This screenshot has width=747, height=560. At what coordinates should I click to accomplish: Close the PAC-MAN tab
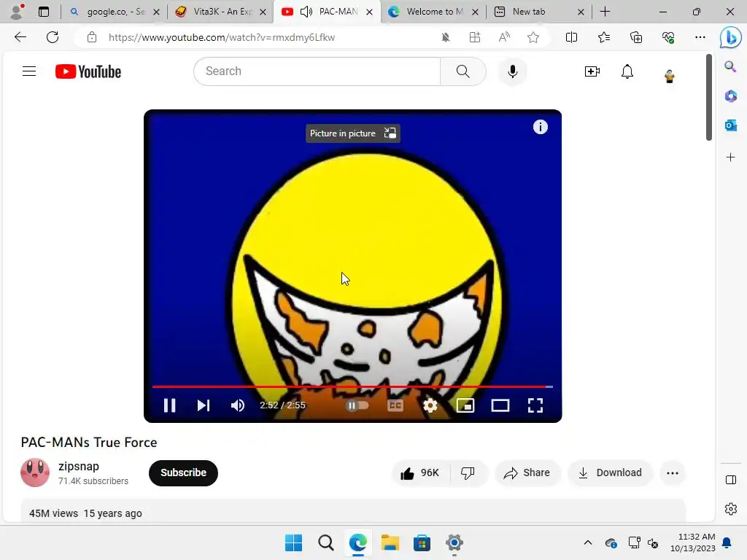369,12
